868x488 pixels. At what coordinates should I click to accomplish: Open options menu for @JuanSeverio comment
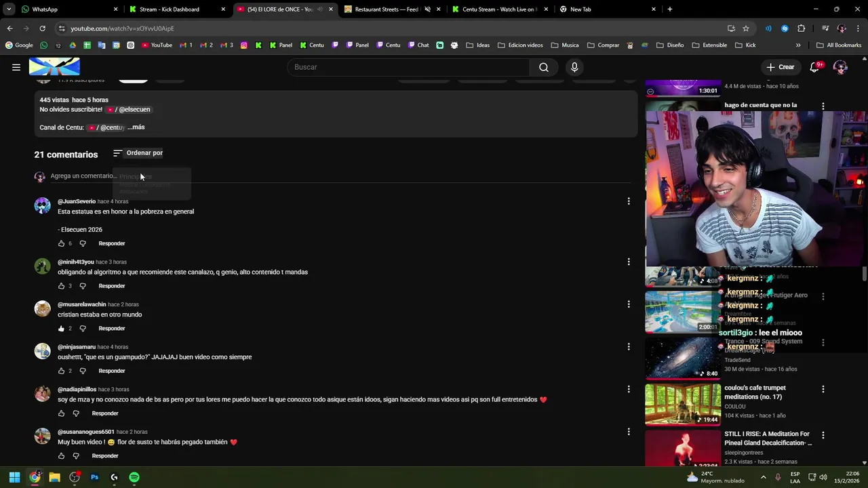629,201
